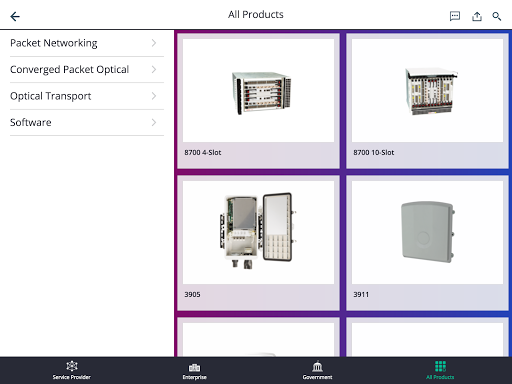Open the 8700 4-Slot product card
Image resolution: width=512 pixels, height=384 pixels.
(258, 101)
